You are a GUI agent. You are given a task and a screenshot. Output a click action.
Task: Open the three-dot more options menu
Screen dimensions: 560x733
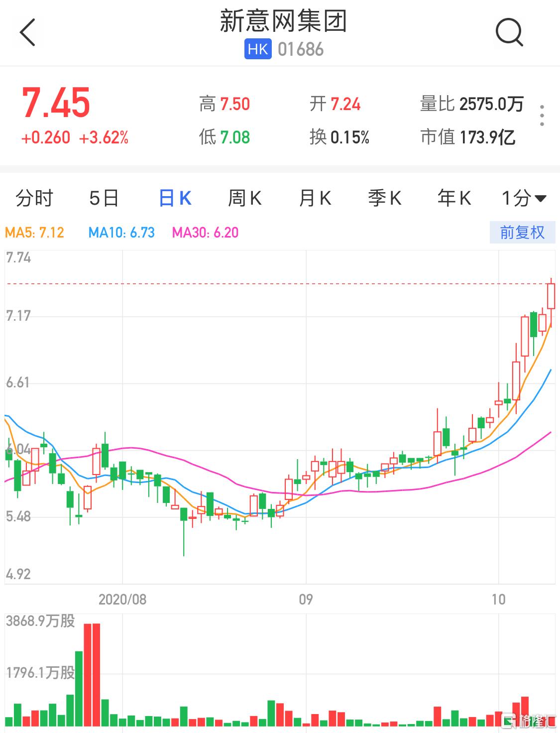542,116
